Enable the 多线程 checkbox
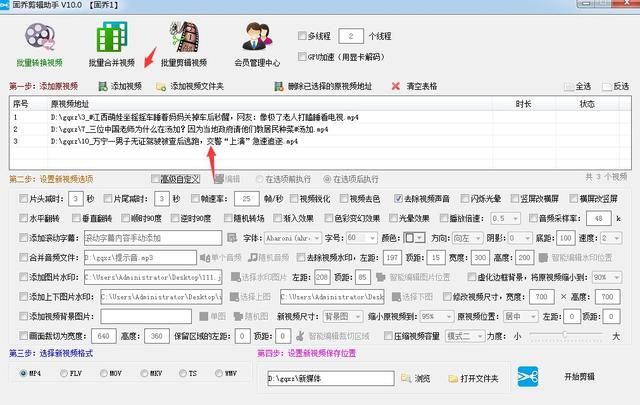Screen dimensions: 640x405 302,36
